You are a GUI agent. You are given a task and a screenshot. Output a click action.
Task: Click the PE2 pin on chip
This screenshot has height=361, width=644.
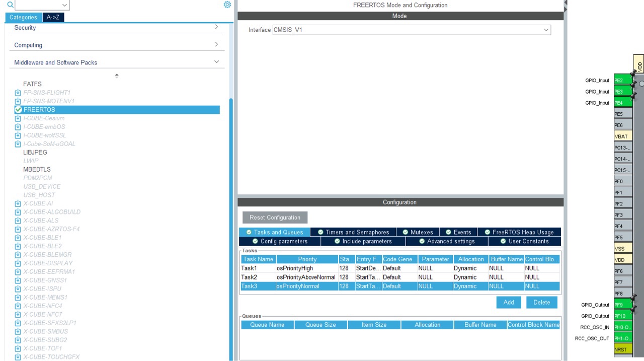623,81
